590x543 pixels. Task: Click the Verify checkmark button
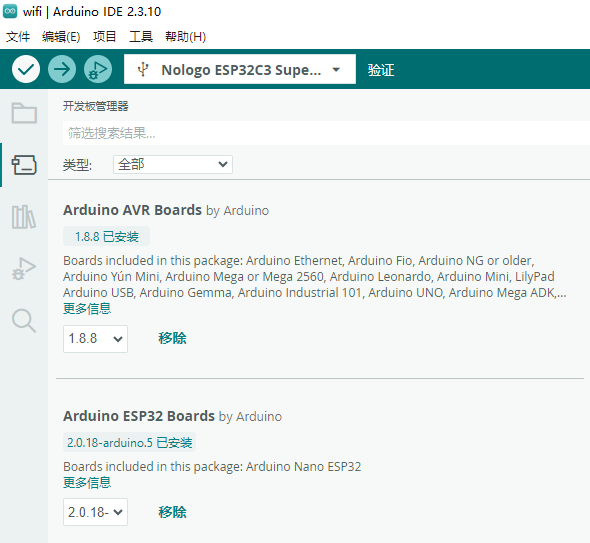(26, 69)
